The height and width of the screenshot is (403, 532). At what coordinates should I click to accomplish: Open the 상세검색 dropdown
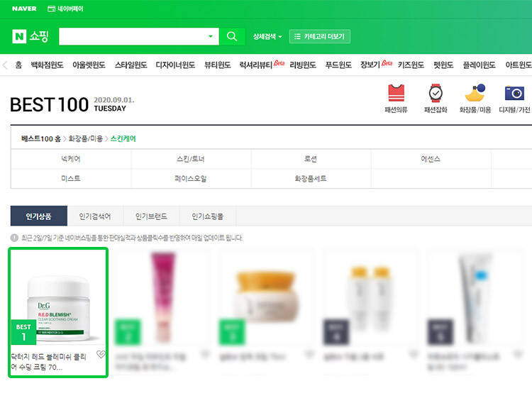click(267, 36)
